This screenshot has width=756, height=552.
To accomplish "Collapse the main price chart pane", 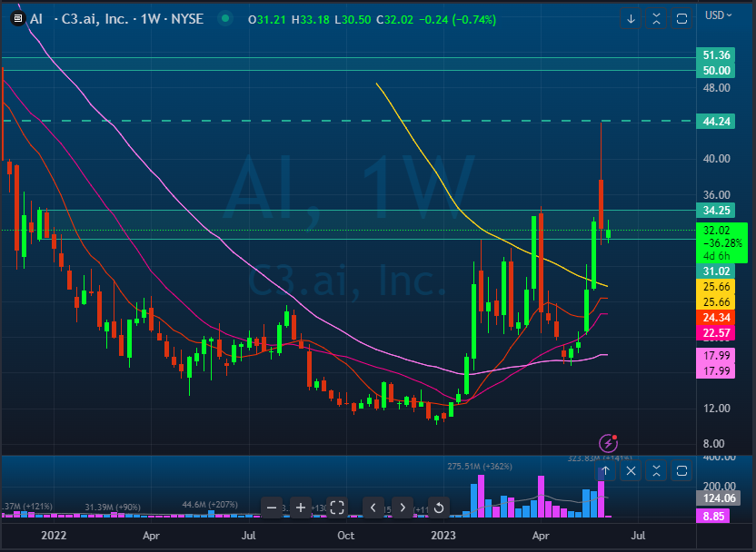I will coord(656,19).
